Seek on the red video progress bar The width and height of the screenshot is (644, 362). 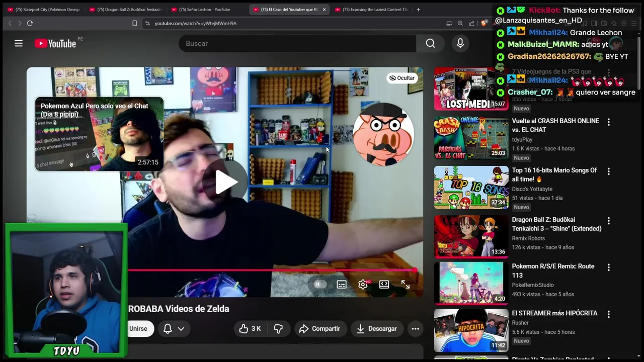[272, 270]
